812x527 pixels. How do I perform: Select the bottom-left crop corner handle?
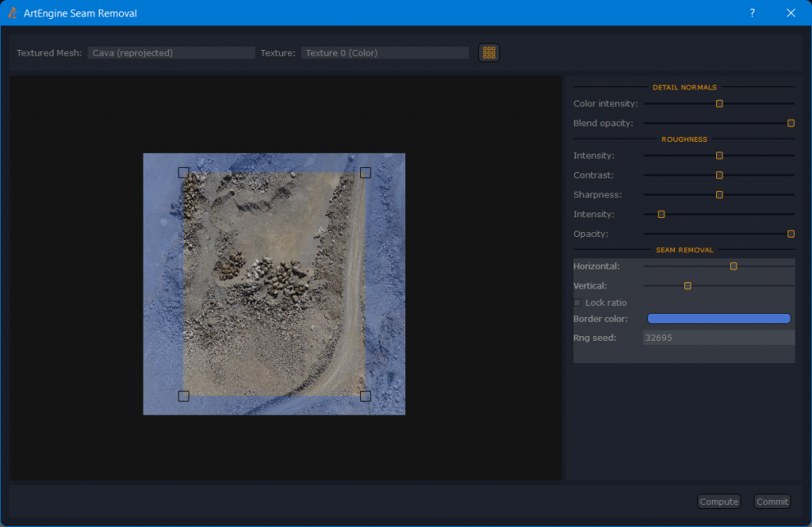tap(184, 395)
